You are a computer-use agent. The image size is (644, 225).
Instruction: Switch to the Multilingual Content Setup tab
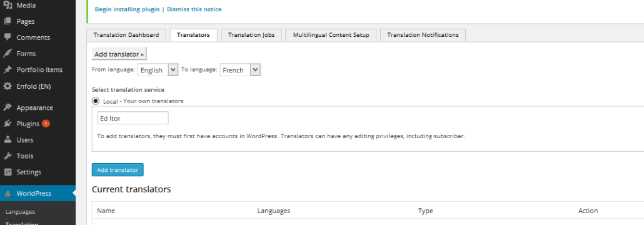(x=331, y=35)
